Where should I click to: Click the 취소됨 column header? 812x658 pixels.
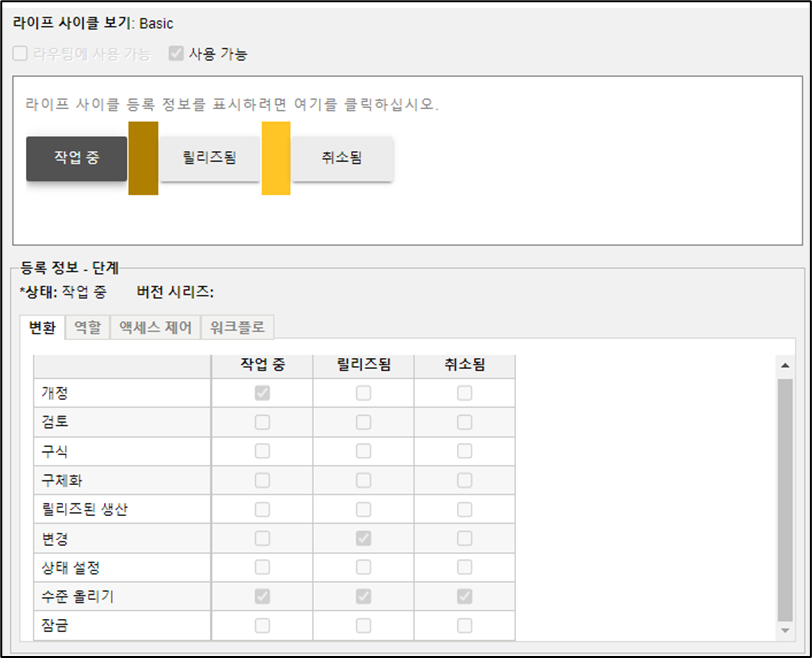tap(465, 365)
